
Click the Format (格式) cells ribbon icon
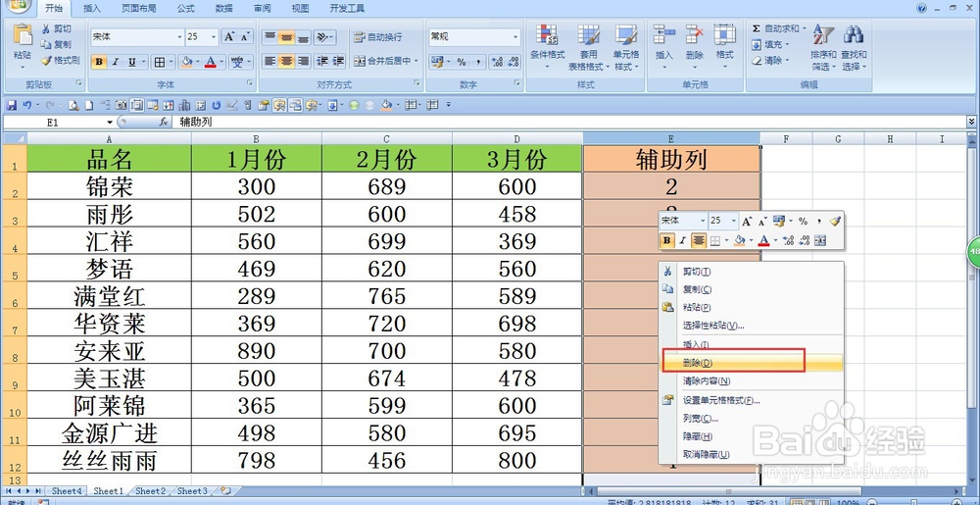tap(724, 34)
